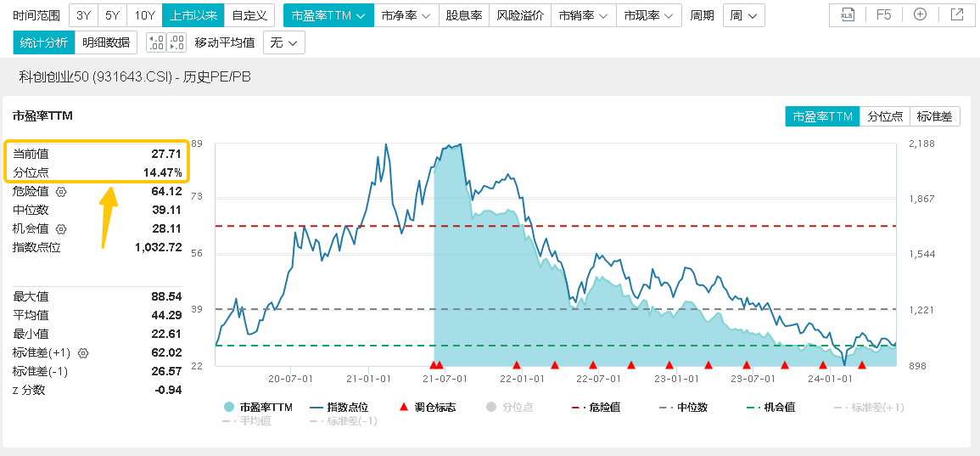Export data with the XLS icon

[x=847, y=14]
